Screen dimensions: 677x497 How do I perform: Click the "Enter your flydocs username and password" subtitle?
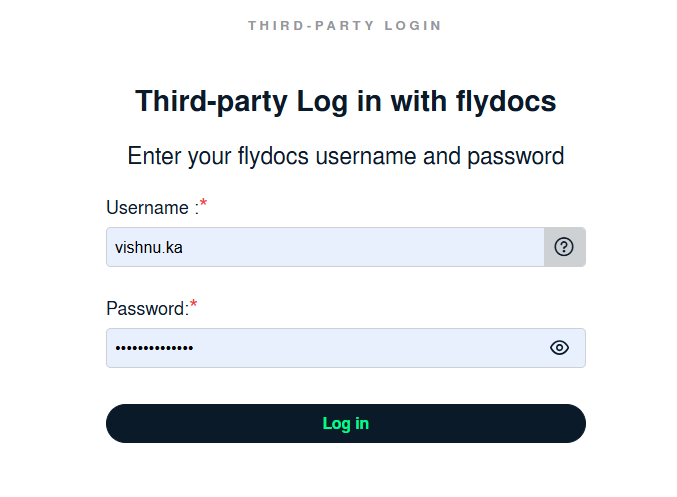coord(345,156)
